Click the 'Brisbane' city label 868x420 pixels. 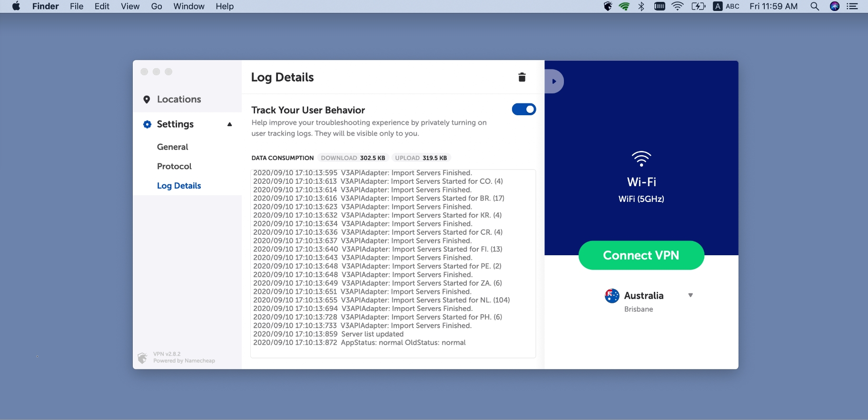click(639, 310)
